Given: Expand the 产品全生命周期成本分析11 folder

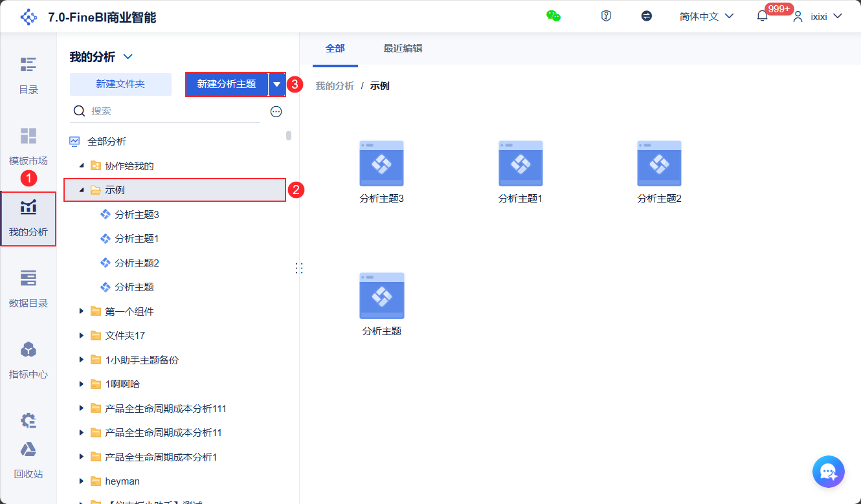Looking at the screenshot, I should click(82, 432).
